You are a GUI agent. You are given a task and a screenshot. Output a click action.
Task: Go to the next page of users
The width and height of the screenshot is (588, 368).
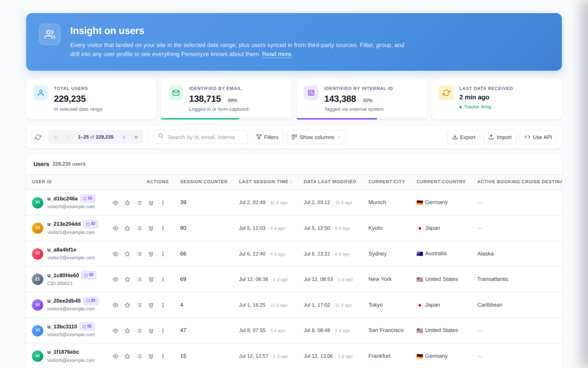[x=124, y=137]
